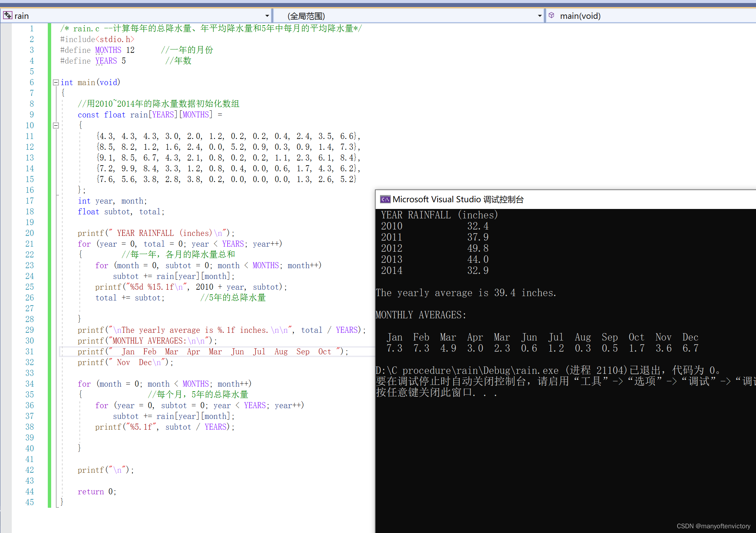
Task: Click the Dec column header in console output
Action: pos(690,337)
